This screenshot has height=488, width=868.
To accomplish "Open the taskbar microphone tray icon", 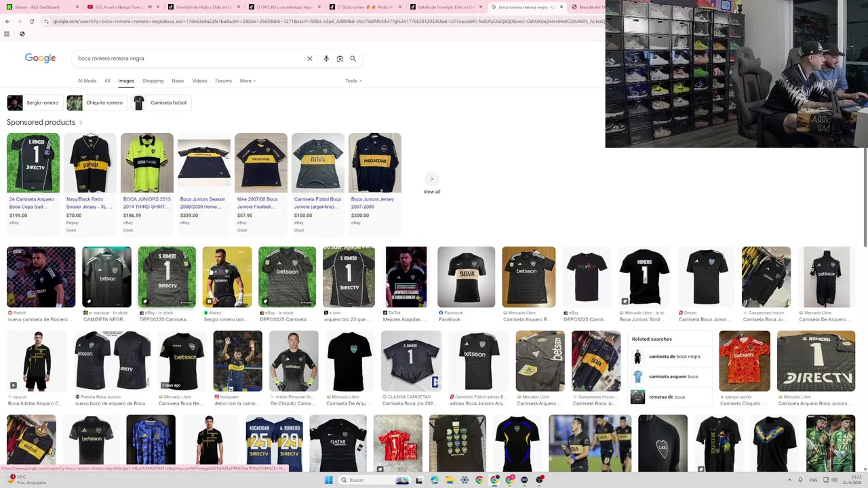I will 801,480.
